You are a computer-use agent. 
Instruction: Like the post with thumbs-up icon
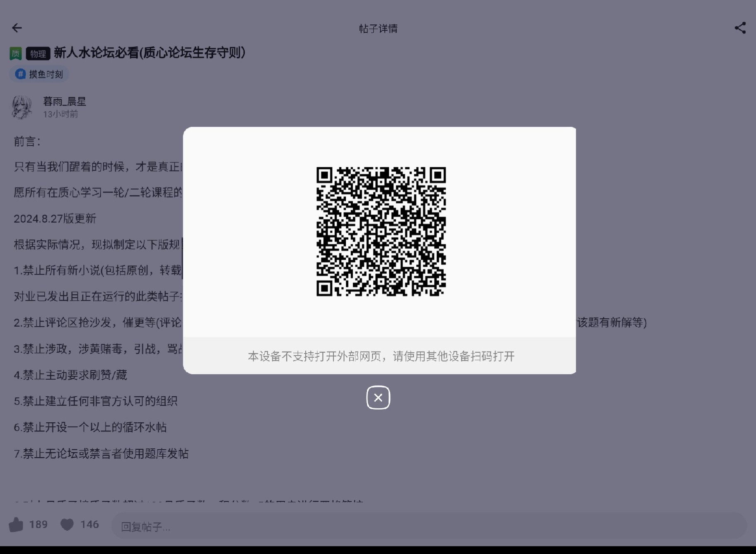coord(16,525)
